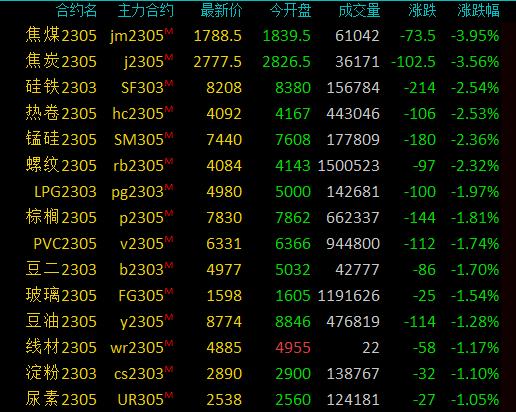Viewport: 516px width, 412px height.
Task: Click the 主力合约 column header
Action: (x=146, y=10)
